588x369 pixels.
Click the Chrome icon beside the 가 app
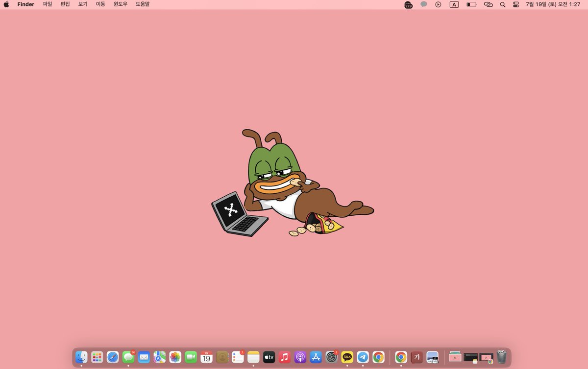pos(401,357)
